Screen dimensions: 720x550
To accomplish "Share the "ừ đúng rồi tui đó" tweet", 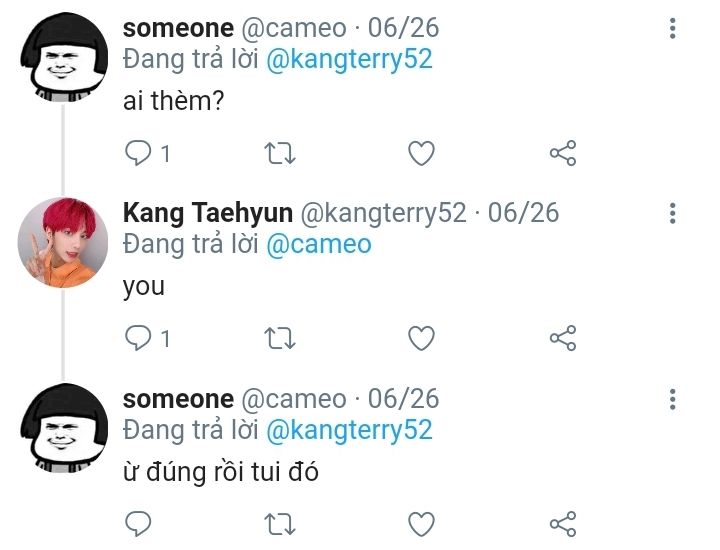I will [563, 523].
